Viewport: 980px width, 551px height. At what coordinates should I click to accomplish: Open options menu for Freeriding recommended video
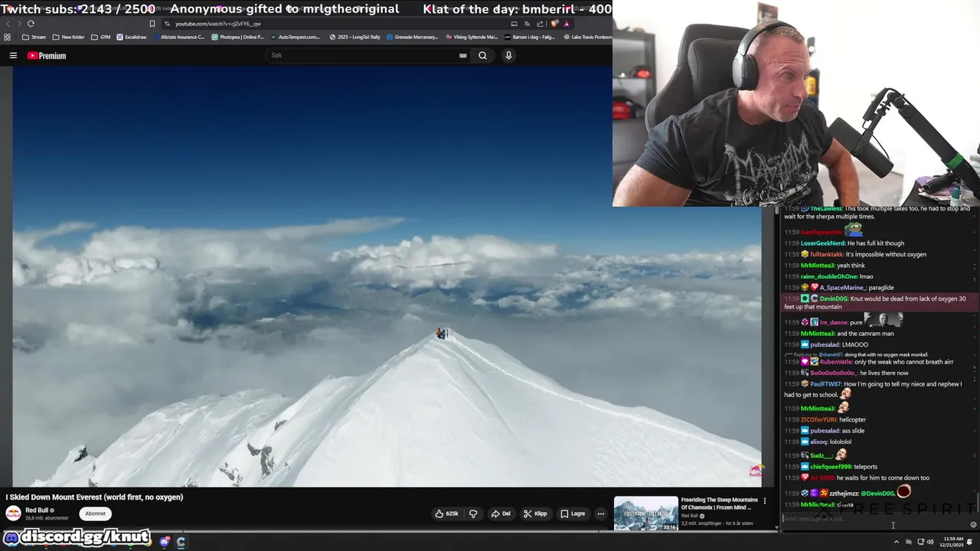764,501
